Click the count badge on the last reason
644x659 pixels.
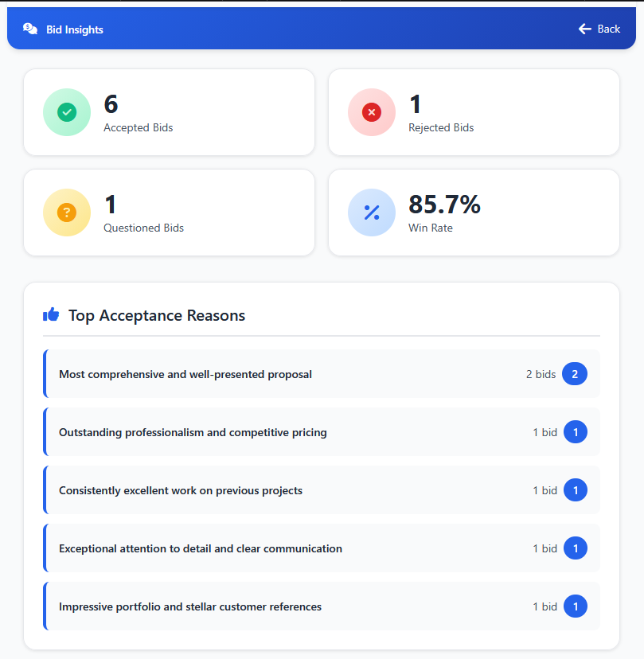point(575,606)
